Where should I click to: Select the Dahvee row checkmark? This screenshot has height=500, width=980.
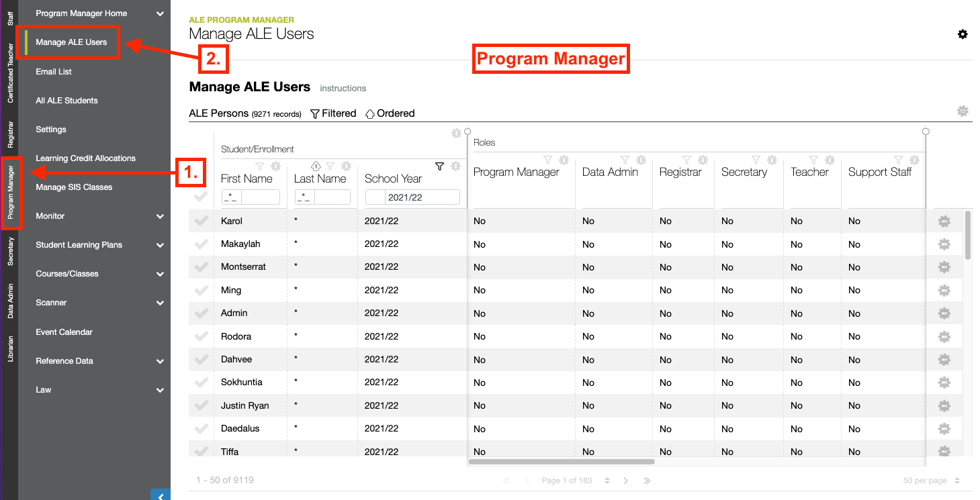pyautogui.click(x=201, y=360)
